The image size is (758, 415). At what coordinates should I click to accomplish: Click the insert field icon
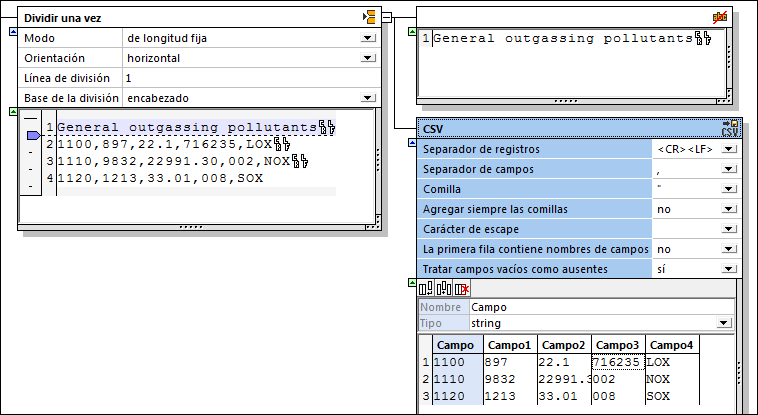(443, 288)
